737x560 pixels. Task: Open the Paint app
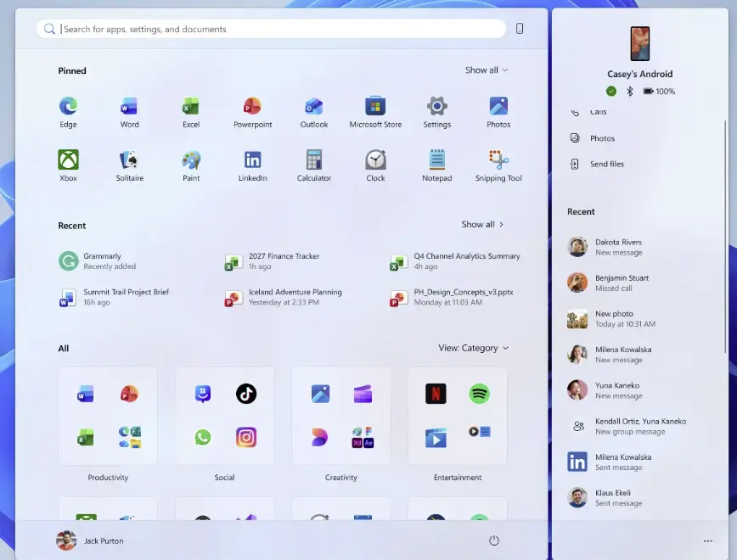pyautogui.click(x=191, y=165)
